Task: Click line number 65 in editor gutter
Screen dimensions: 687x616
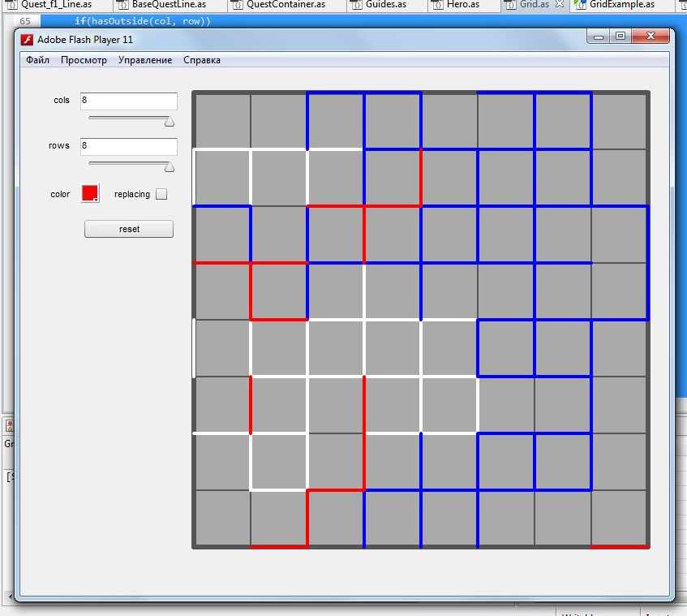Action: (x=25, y=21)
